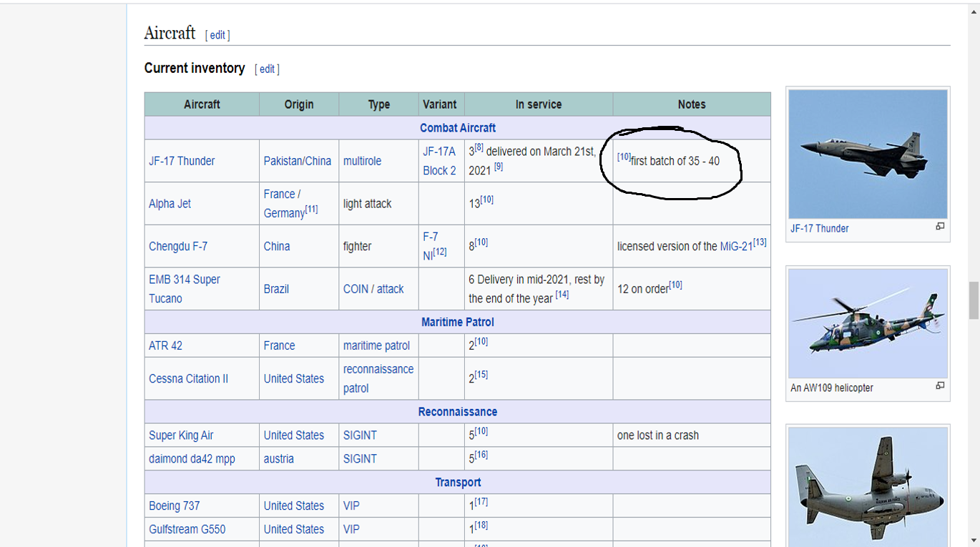The height and width of the screenshot is (547, 980).
Task: Open citation [17] in Boeing 737 row
Action: 481,502
